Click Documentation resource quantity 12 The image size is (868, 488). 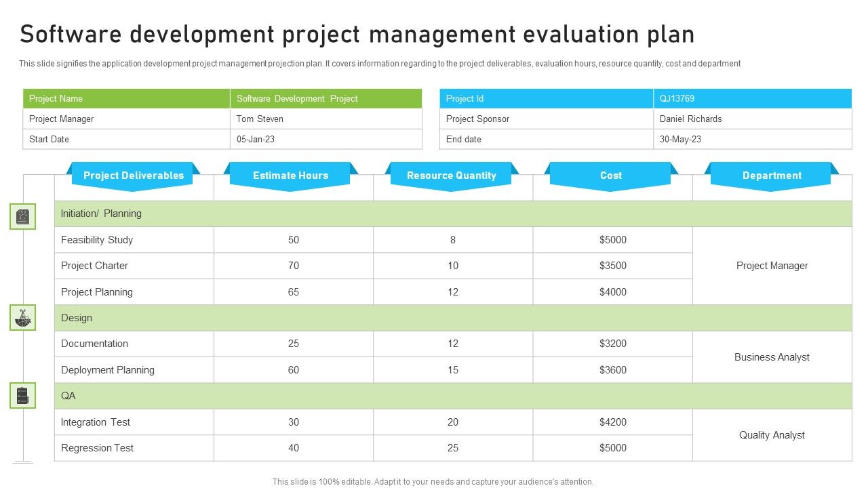pyautogui.click(x=453, y=344)
